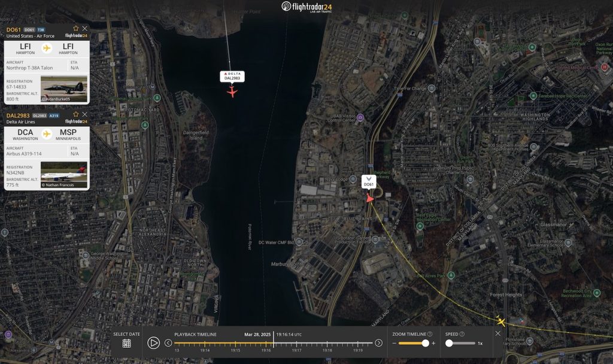Click the DC Water CMF Bld marker
Viewport: 613px width, 364px height.
[299, 242]
